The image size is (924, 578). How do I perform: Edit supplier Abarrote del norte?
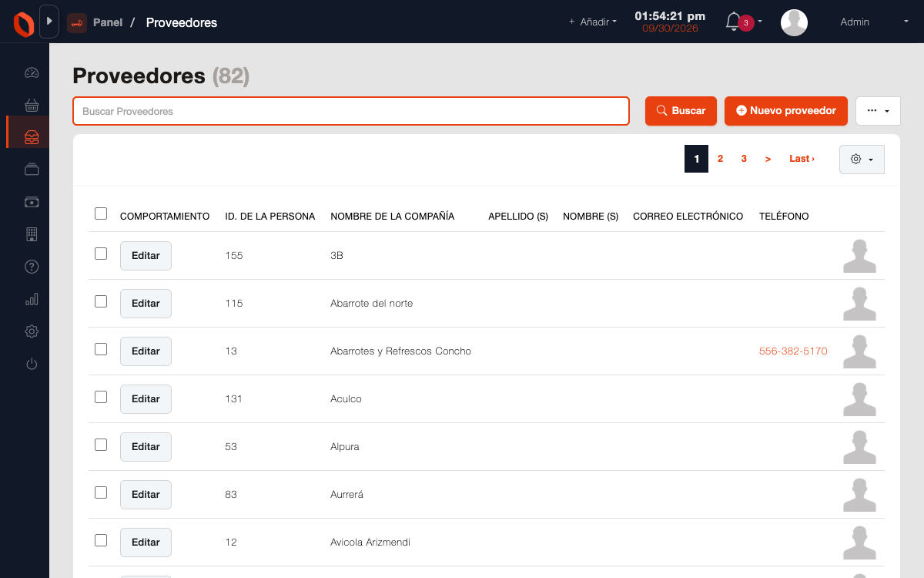[x=146, y=304]
